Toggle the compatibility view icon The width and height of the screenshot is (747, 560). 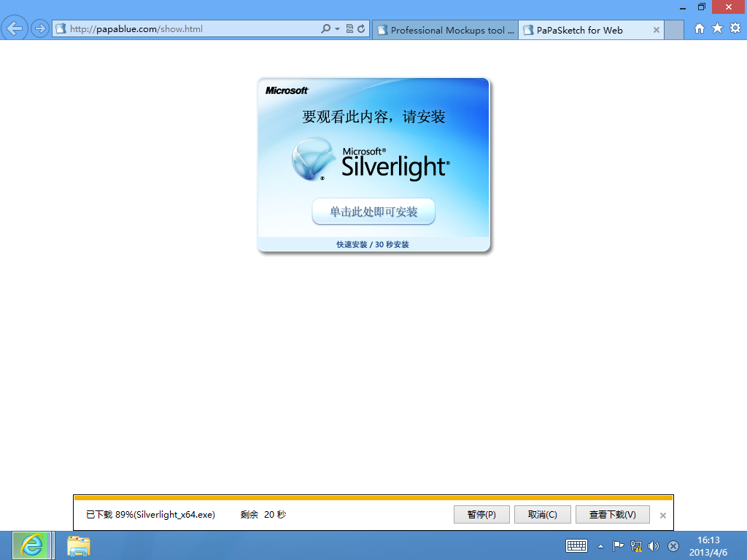coord(349,28)
